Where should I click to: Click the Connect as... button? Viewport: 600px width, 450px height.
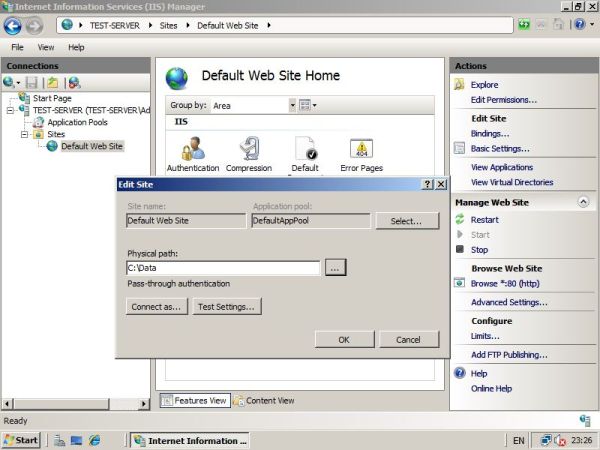pyautogui.click(x=157, y=307)
